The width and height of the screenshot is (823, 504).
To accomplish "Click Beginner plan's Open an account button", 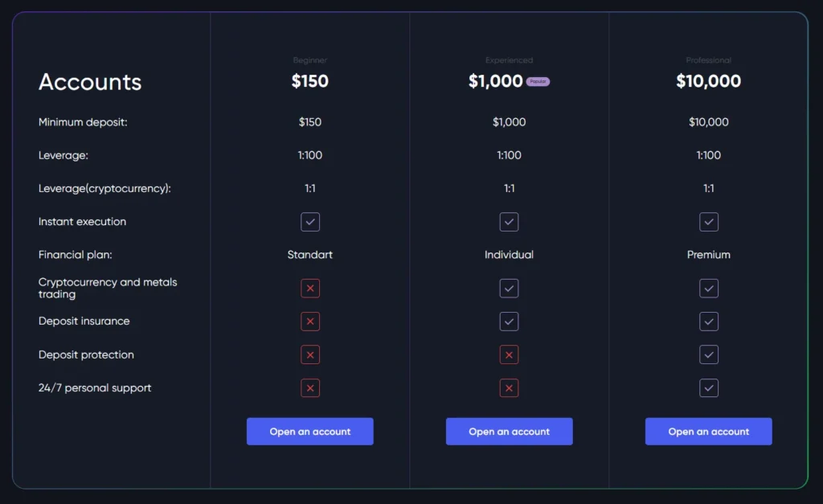I will [309, 432].
